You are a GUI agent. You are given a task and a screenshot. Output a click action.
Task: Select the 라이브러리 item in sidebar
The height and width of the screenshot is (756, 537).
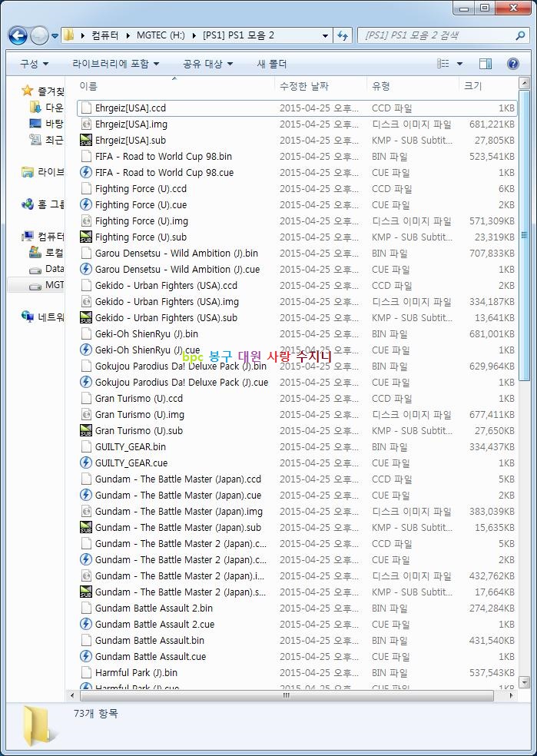coord(42,171)
